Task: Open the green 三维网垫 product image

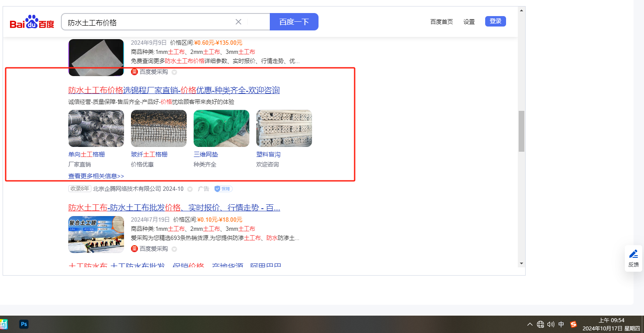Action: pos(221,129)
